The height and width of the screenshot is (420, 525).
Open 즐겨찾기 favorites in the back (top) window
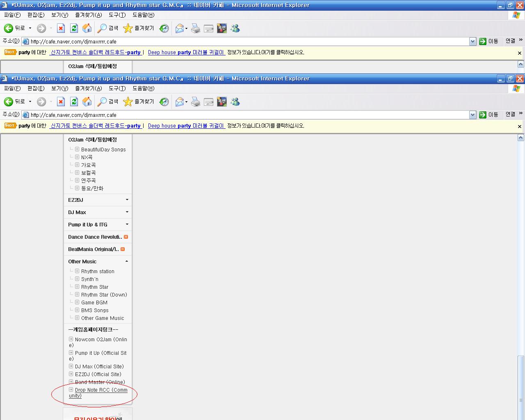139,28
